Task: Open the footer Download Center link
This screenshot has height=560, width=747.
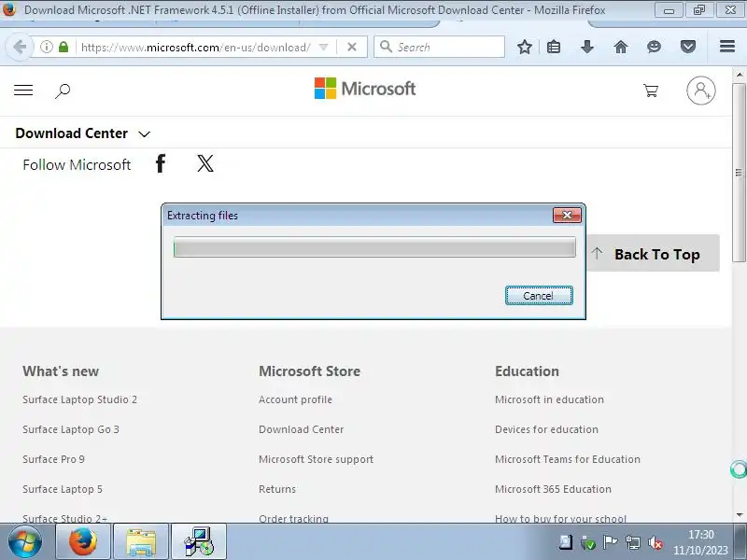Action: 301,429
